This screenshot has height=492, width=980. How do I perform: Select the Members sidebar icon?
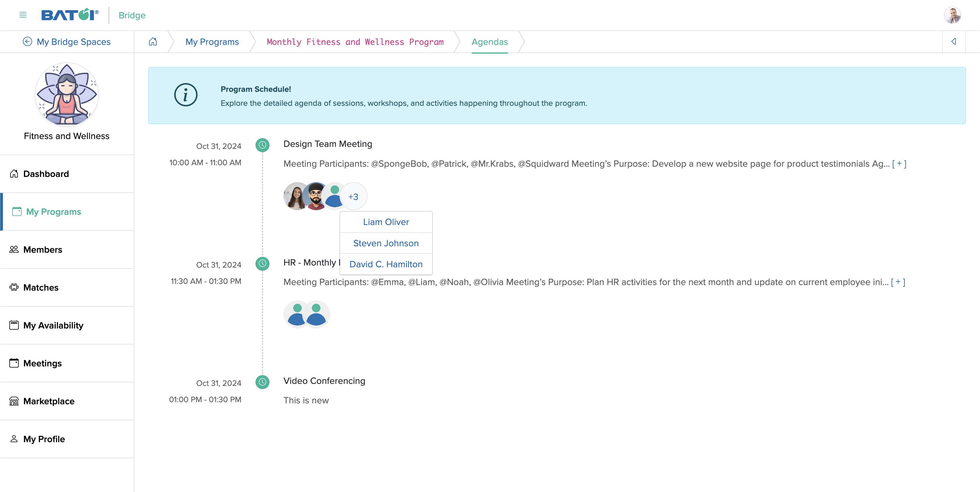pyautogui.click(x=14, y=249)
